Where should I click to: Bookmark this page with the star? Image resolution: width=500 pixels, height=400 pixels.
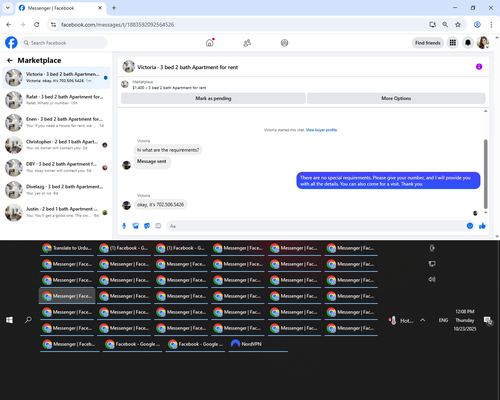[x=458, y=24]
